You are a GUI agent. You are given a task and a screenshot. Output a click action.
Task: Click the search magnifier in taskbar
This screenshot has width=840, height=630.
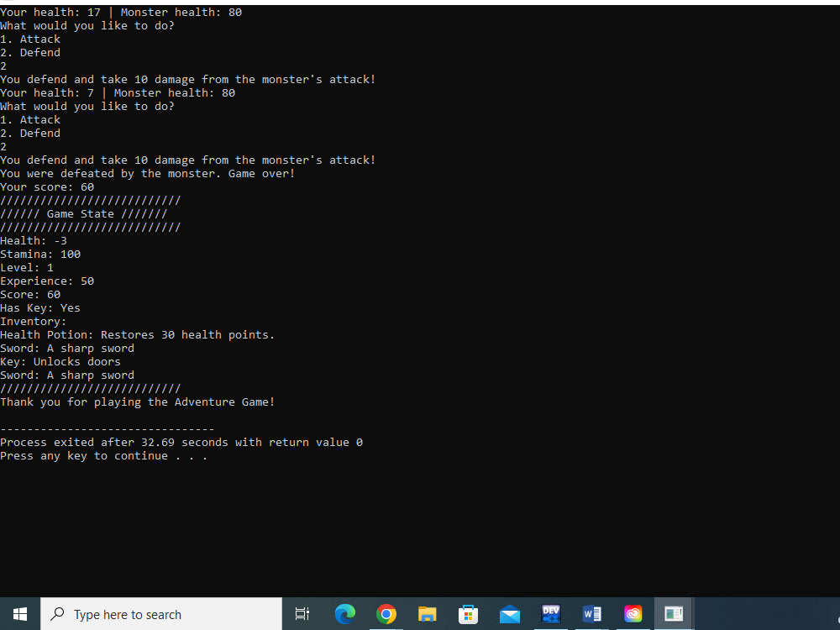57,614
